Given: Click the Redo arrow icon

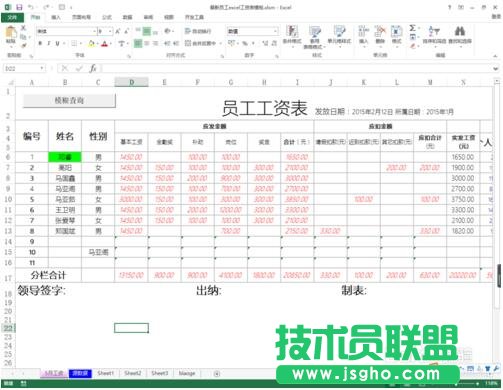Looking at the screenshot, I should (46, 7).
